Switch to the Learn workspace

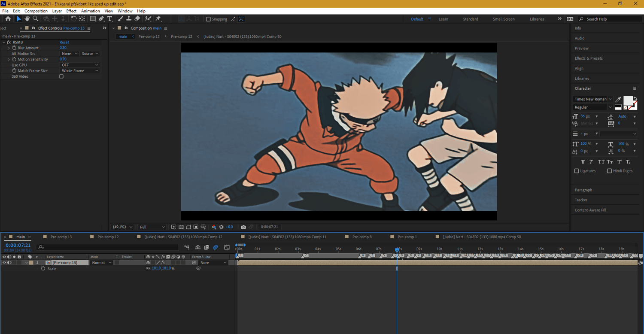tap(444, 19)
